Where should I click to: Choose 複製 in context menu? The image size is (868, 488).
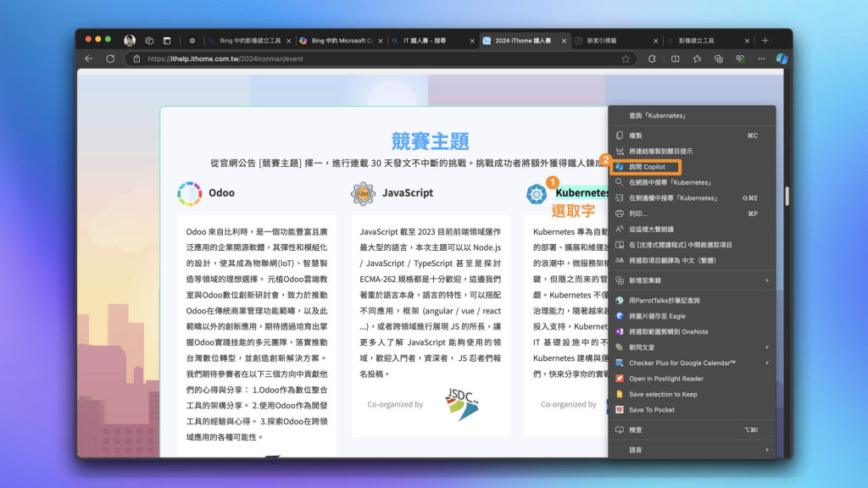(x=692, y=136)
